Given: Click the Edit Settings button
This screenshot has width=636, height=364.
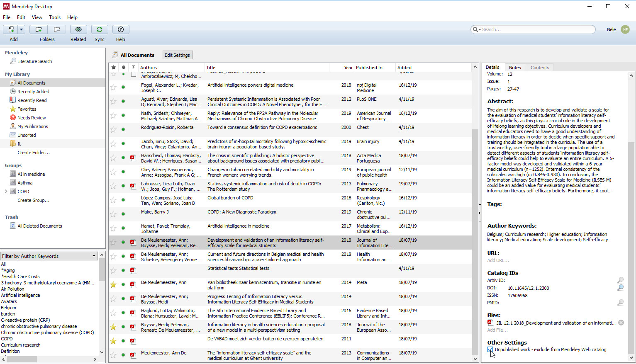Looking at the screenshot, I should (177, 55).
